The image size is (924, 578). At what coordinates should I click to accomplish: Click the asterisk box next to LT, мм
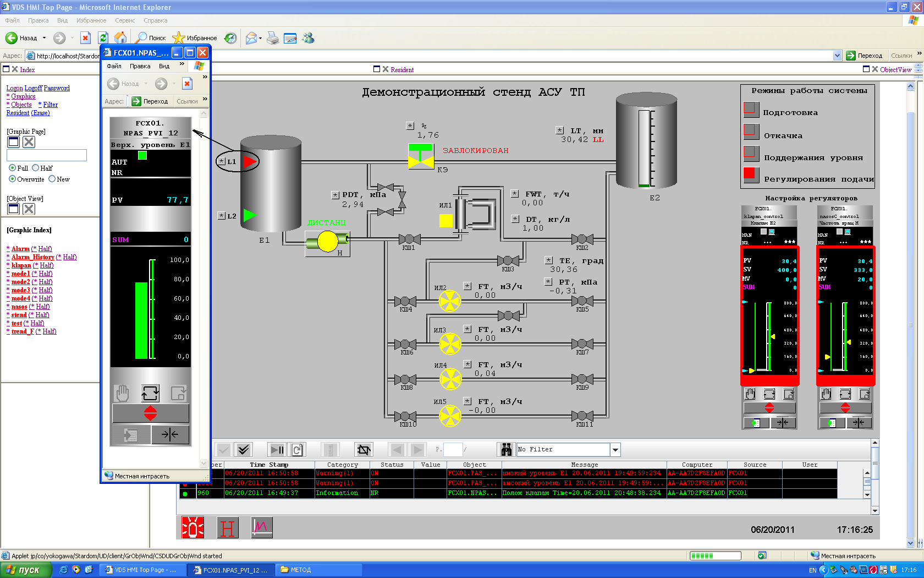[560, 130]
